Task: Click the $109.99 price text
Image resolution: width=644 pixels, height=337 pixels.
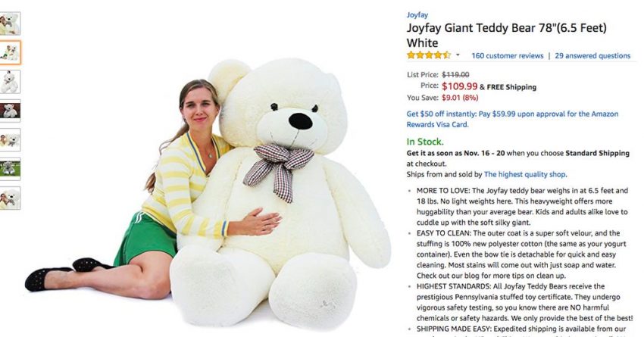Action: pyautogui.click(x=460, y=86)
